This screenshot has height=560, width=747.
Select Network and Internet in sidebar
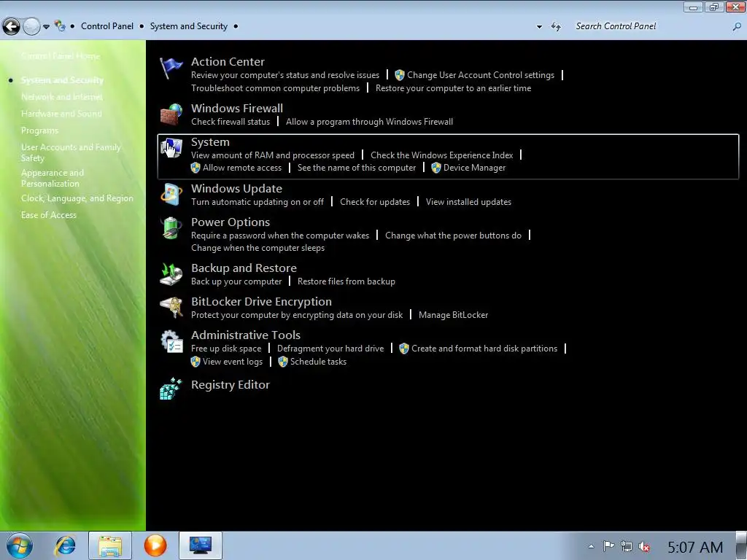tap(62, 97)
